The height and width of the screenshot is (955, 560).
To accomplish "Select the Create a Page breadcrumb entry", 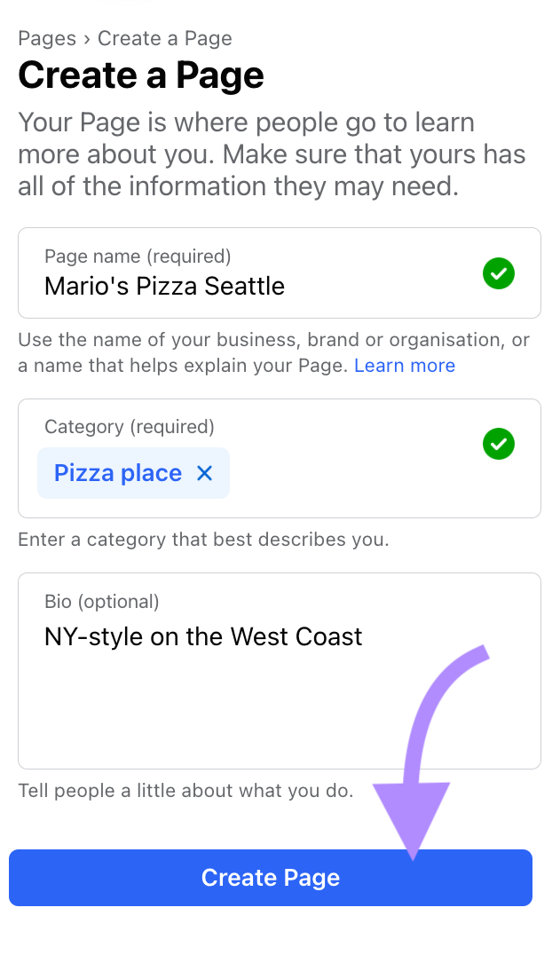I will point(164,38).
